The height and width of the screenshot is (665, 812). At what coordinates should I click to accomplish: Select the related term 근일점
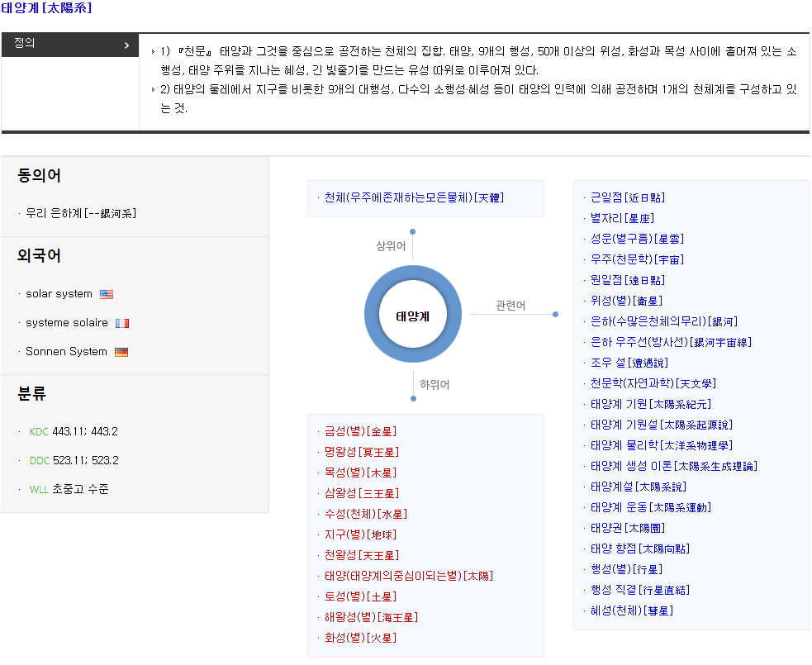[627, 197]
